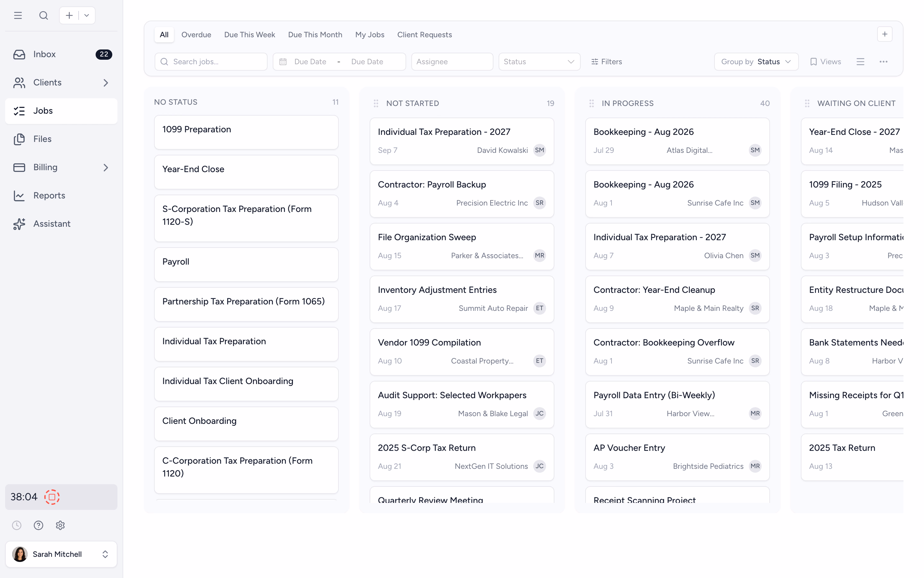
Task: Click SM avatar on David Kowalski job
Action: click(x=540, y=150)
